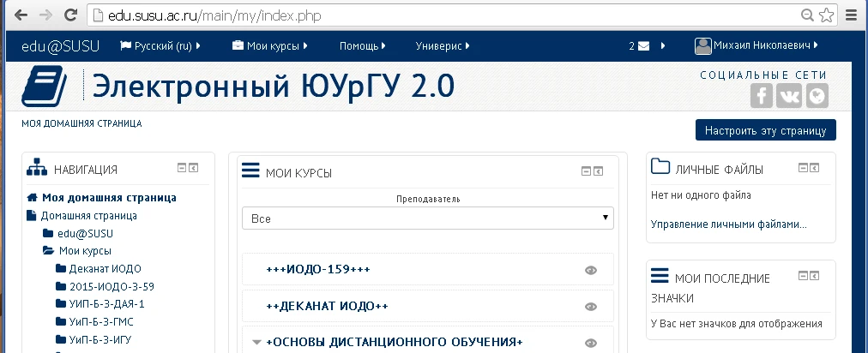Bookmark this page with star icon

(827, 15)
